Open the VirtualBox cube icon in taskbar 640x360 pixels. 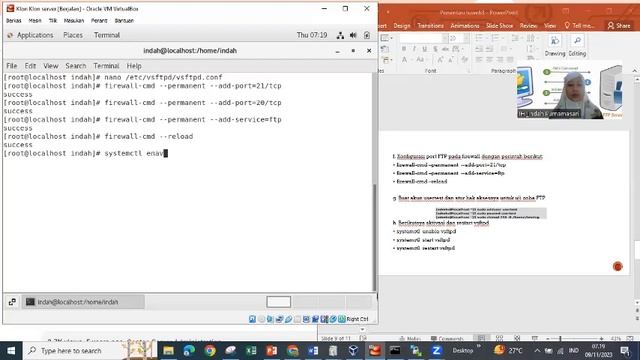coord(353,351)
